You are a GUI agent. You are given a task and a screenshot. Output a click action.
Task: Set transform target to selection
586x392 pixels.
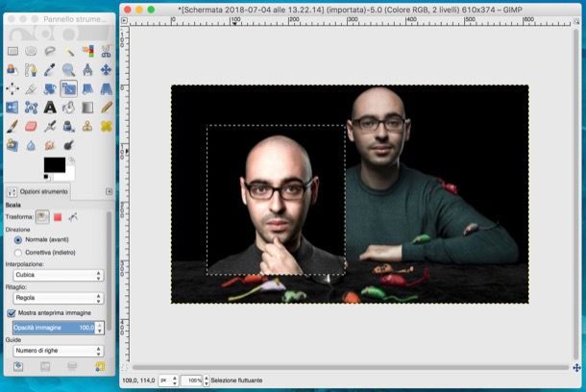click(58, 217)
